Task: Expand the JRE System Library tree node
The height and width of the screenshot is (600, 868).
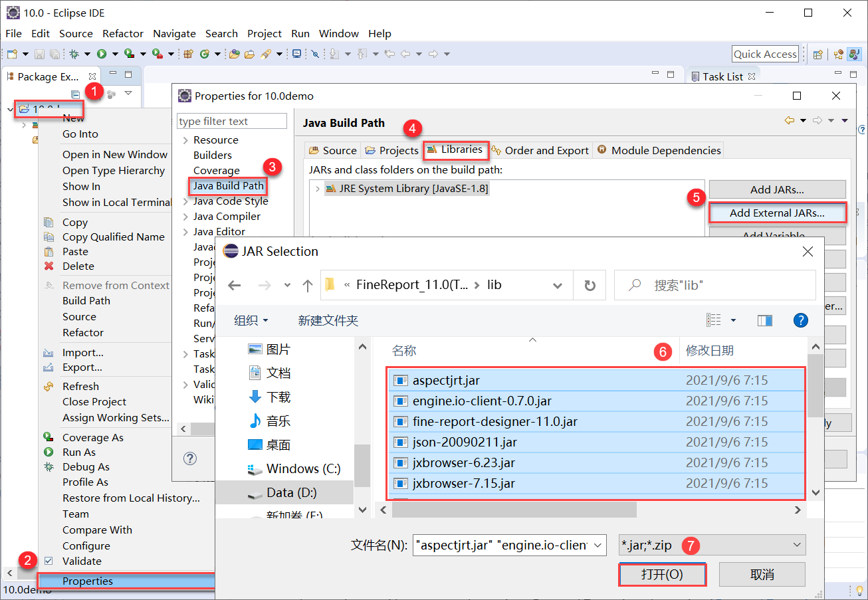Action: [x=318, y=189]
